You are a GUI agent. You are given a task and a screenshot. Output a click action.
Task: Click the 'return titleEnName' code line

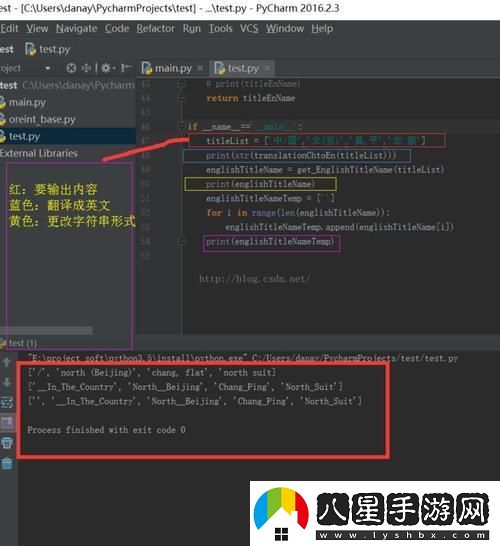[251, 98]
